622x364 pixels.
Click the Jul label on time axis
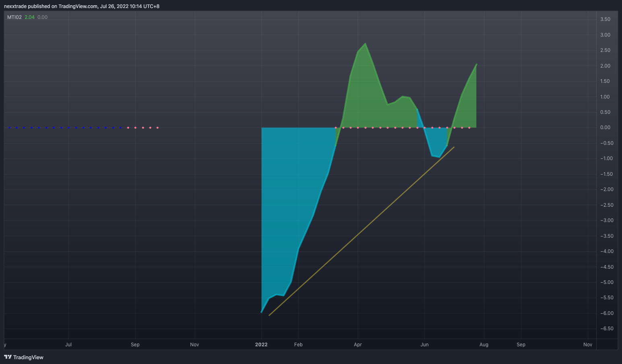[68, 345]
